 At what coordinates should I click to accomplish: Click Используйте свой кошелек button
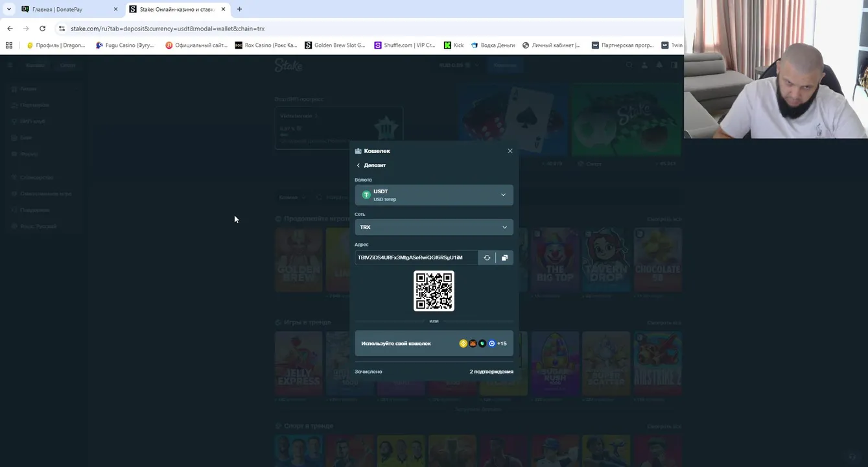pyautogui.click(x=434, y=344)
